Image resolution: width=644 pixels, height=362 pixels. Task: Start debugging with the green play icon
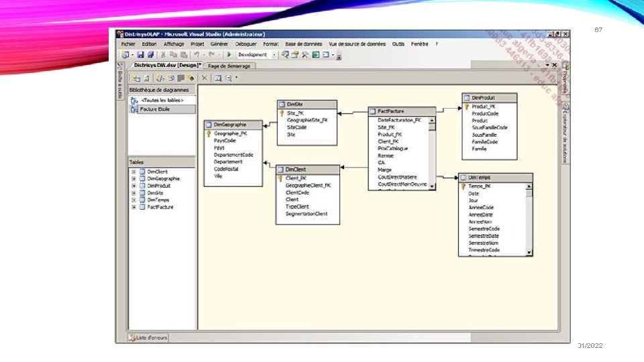click(x=229, y=54)
